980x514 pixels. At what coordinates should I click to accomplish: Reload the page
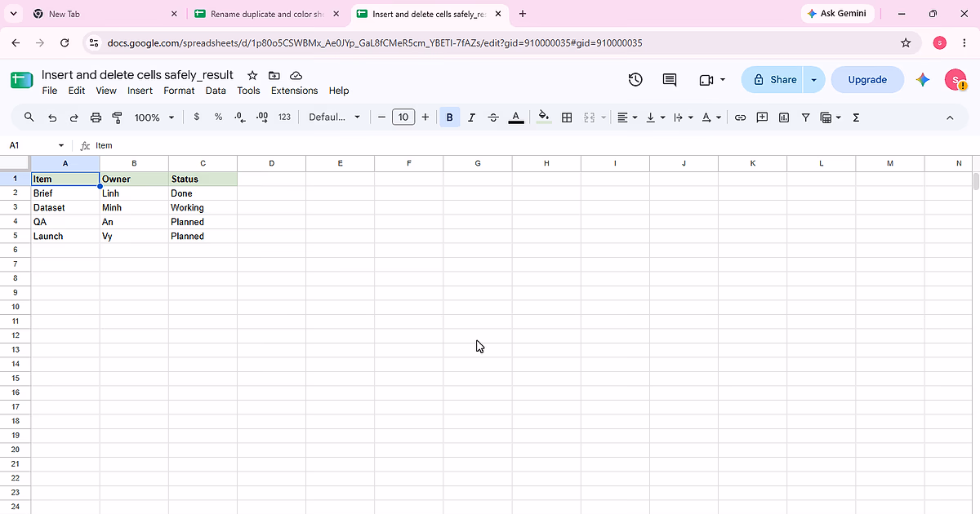coord(65,42)
